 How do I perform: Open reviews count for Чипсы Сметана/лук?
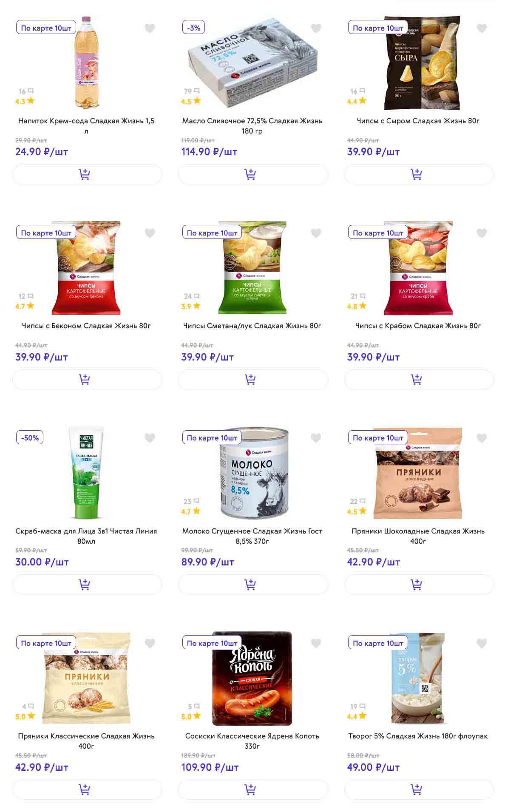192,296
